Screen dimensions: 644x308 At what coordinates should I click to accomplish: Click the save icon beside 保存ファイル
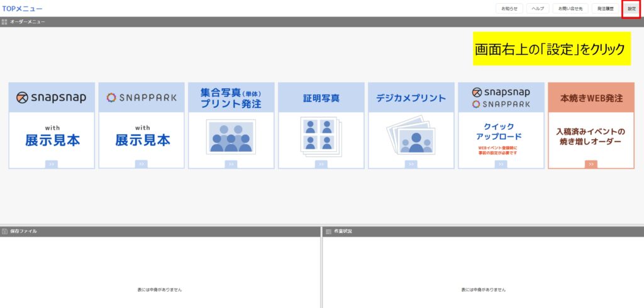click(4, 232)
